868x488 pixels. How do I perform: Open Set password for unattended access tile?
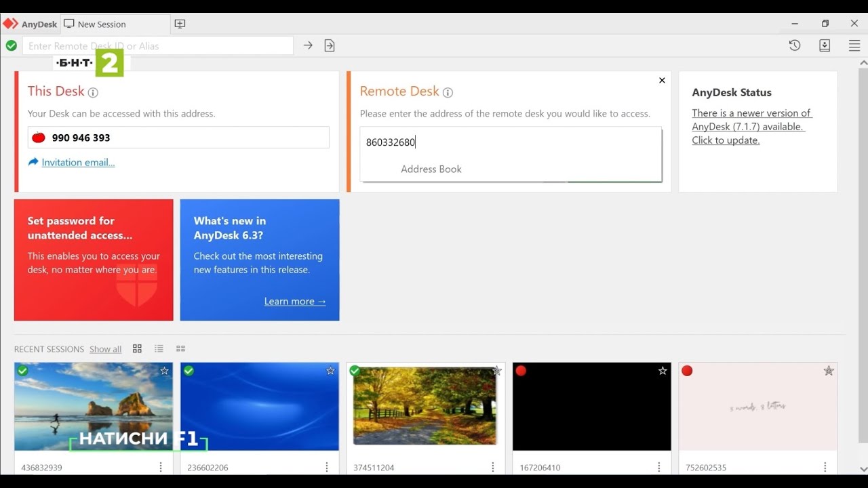tap(94, 260)
